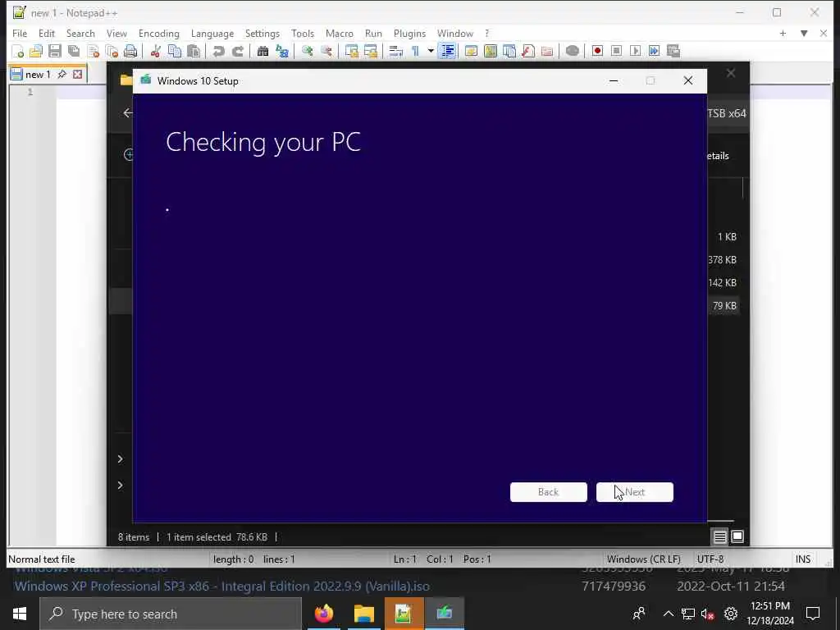The height and width of the screenshot is (630, 840).
Task: Toggle the Monitoring (tail -f) eye icon
Action: (x=572, y=52)
